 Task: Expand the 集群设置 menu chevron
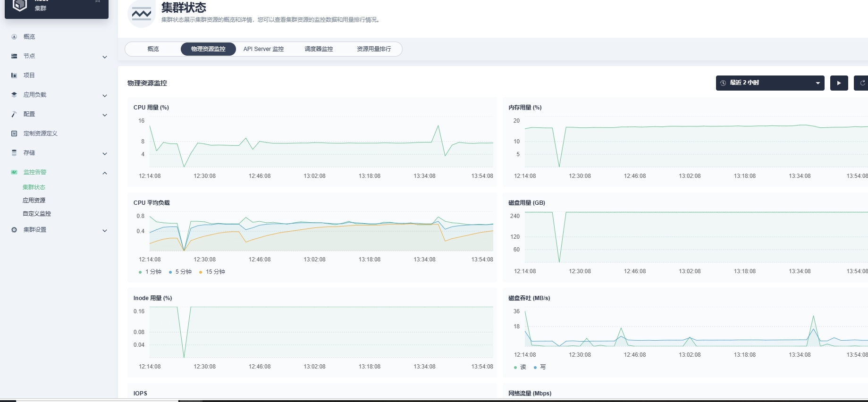click(x=105, y=231)
